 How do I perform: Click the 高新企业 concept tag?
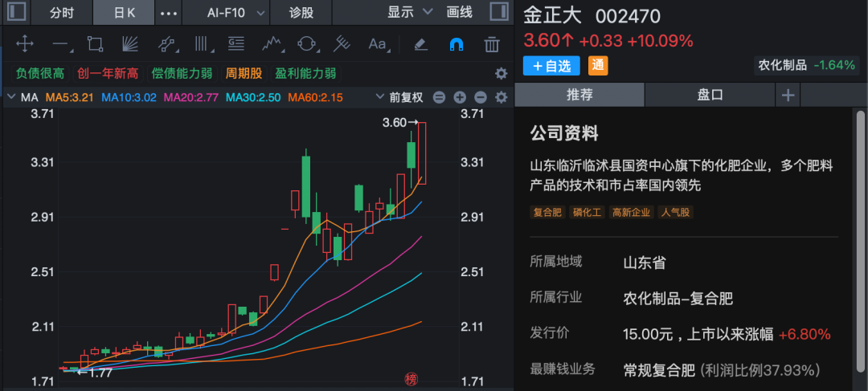[631, 213]
